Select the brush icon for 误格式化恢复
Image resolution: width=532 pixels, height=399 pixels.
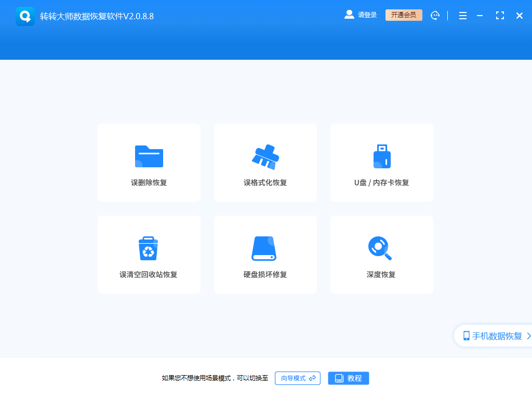pos(265,155)
